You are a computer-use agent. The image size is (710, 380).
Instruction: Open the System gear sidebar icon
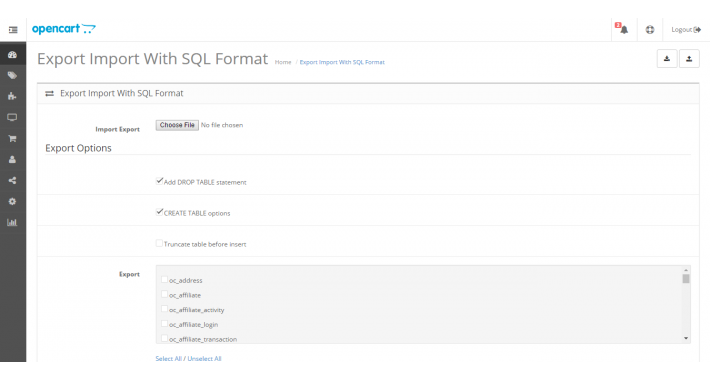tap(13, 202)
